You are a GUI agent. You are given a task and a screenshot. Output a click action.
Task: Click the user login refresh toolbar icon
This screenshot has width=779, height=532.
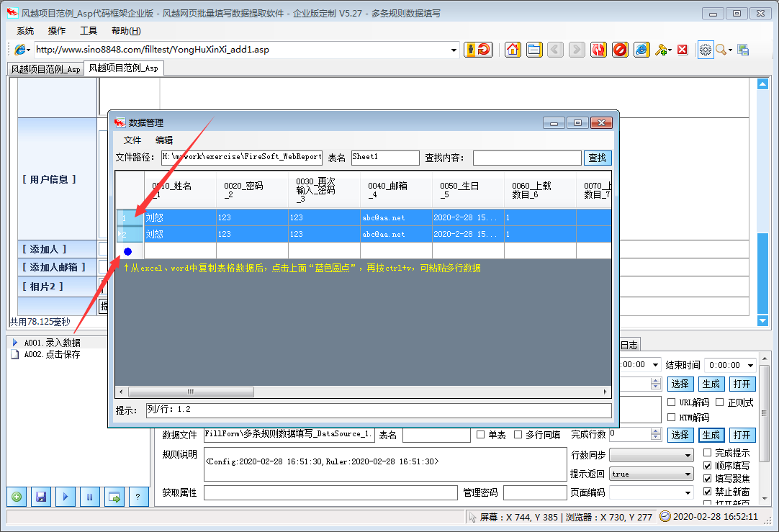click(x=478, y=50)
